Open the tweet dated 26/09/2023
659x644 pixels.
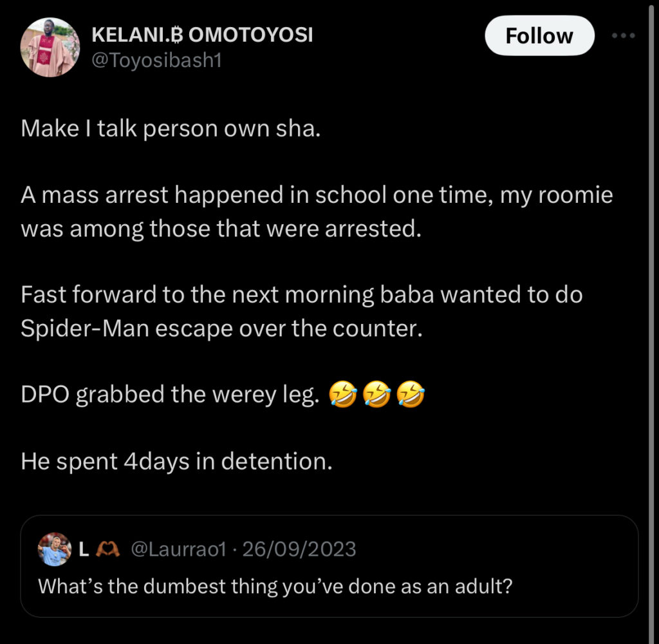pyautogui.click(x=299, y=548)
